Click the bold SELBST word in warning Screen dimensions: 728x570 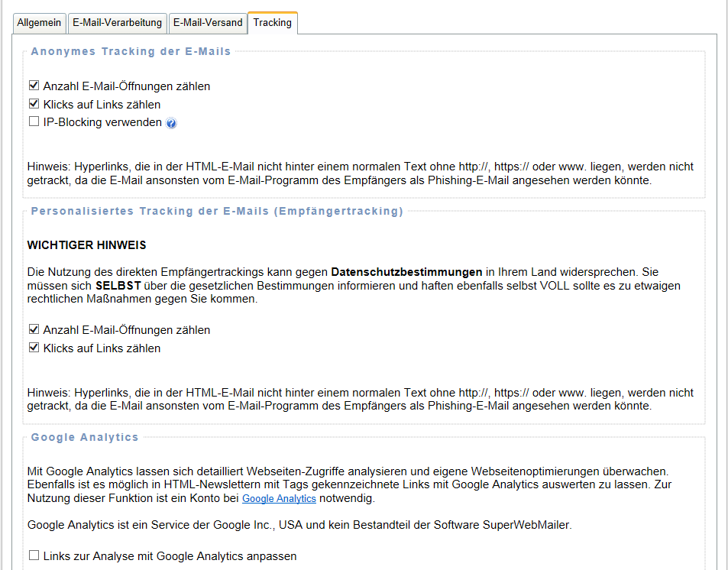coord(115,285)
